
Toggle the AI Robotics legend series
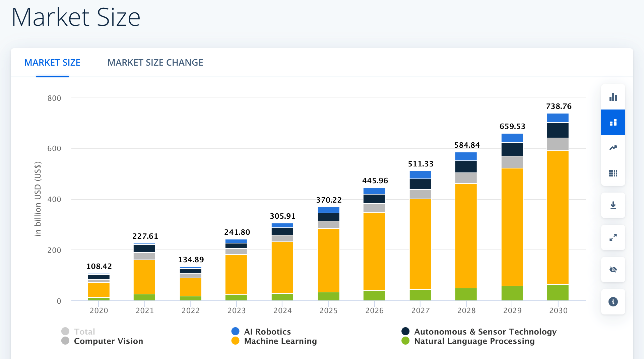click(261, 332)
